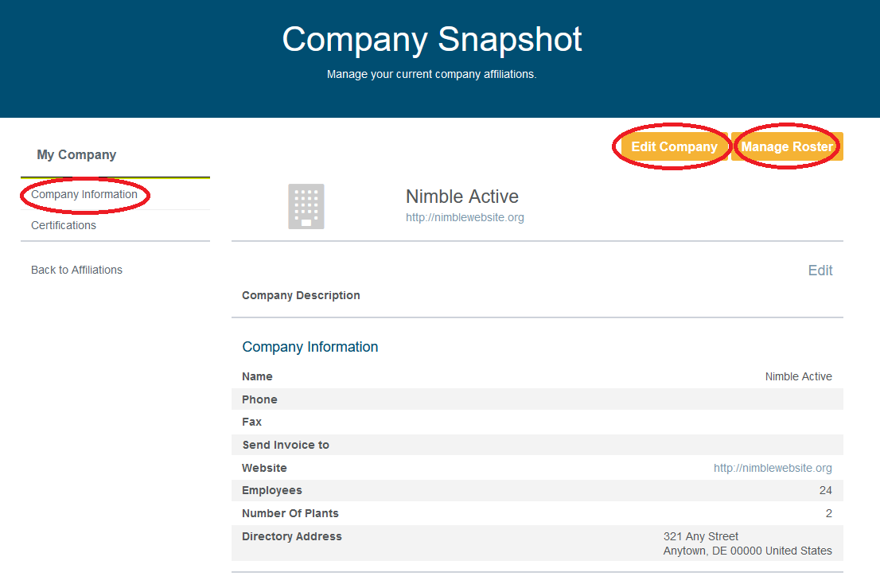Select Company Information in the sidebar
Screen dimensions: 880x588
tap(84, 194)
